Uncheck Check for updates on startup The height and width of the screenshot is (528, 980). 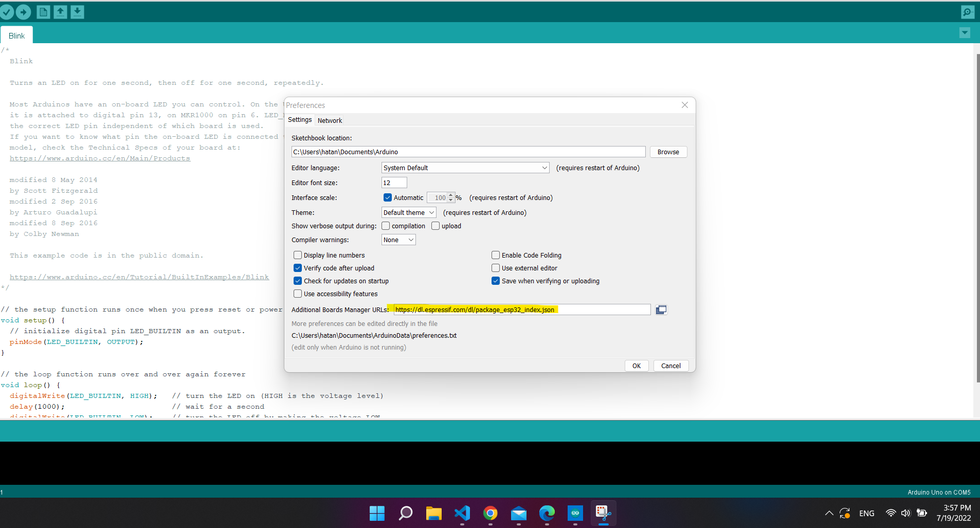point(298,281)
